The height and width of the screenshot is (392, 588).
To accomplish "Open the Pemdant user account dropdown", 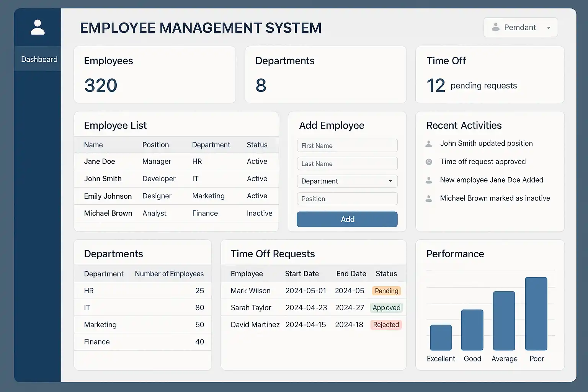I will coord(520,28).
